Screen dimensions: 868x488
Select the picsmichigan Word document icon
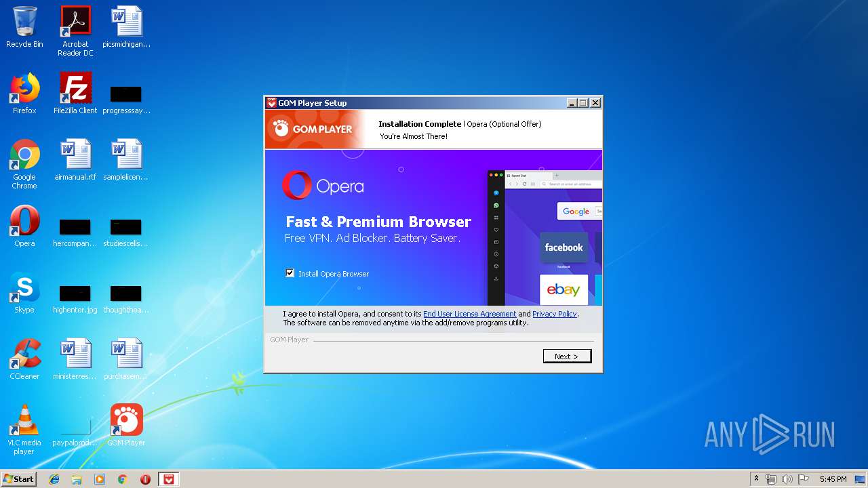pos(127,28)
